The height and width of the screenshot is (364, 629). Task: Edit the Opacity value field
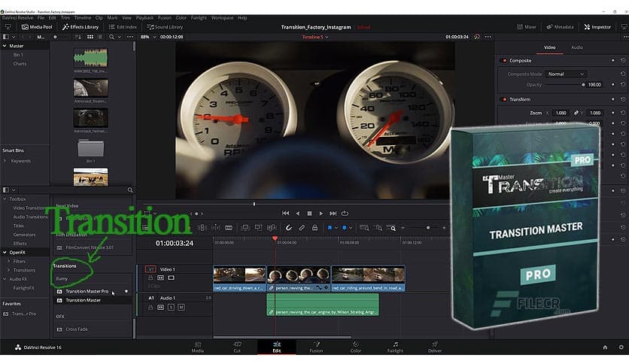tap(594, 84)
